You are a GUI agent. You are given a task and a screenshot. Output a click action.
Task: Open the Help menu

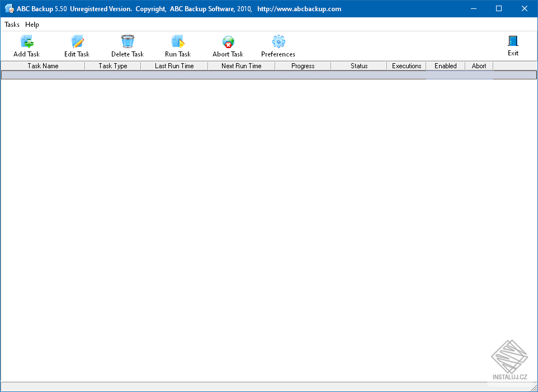[x=32, y=25]
